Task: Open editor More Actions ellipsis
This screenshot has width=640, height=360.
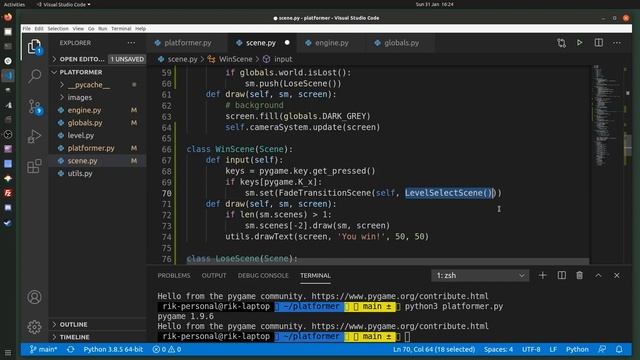Action: coord(617,43)
